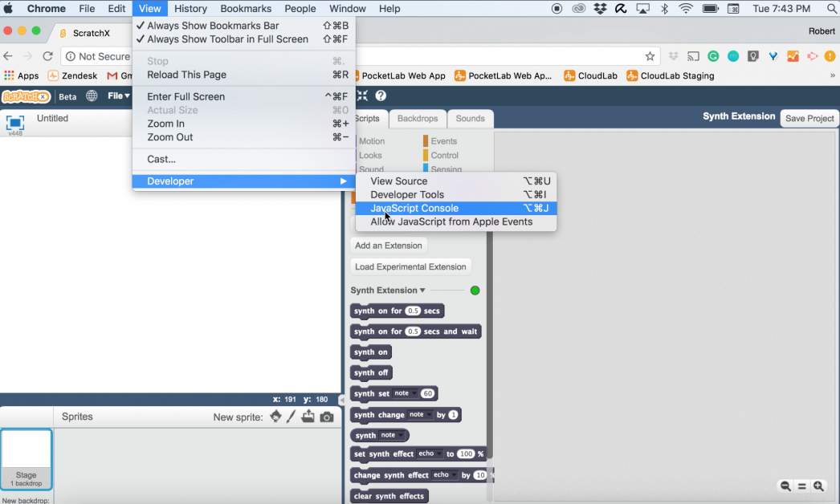The image size is (840, 504).
Task: Create new sprite from library using cat icon
Action: (276, 417)
